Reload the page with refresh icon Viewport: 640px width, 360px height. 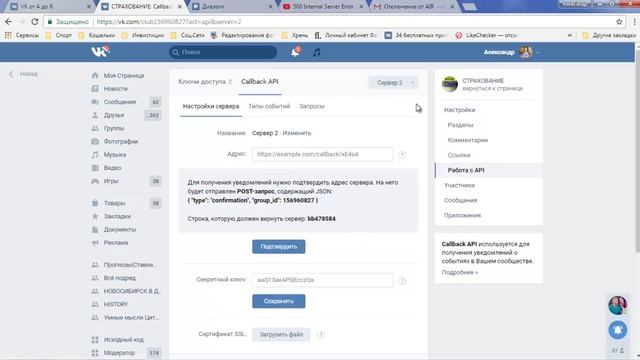[x=35, y=22]
